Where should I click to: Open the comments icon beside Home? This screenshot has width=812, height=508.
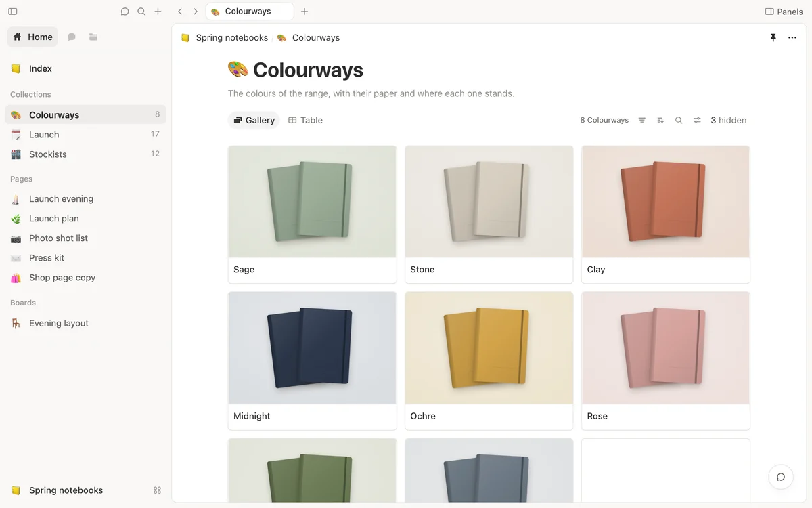point(72,37)
